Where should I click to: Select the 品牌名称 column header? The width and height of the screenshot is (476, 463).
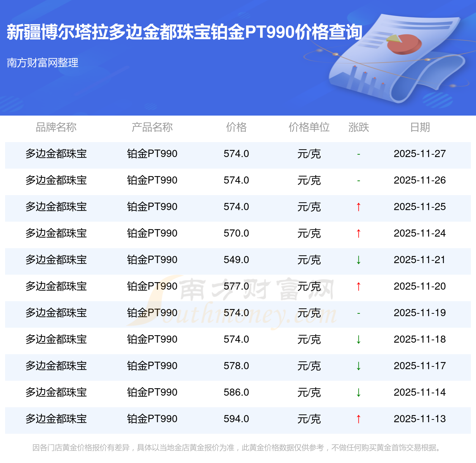coord(56,127)
